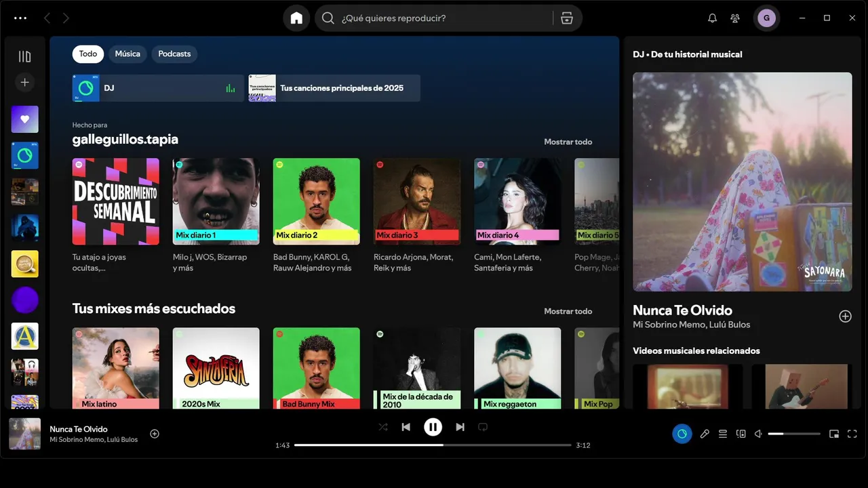868x488 pixels.
Task: Create a playlist with the plus icon
Action: (x=25, y=82)
